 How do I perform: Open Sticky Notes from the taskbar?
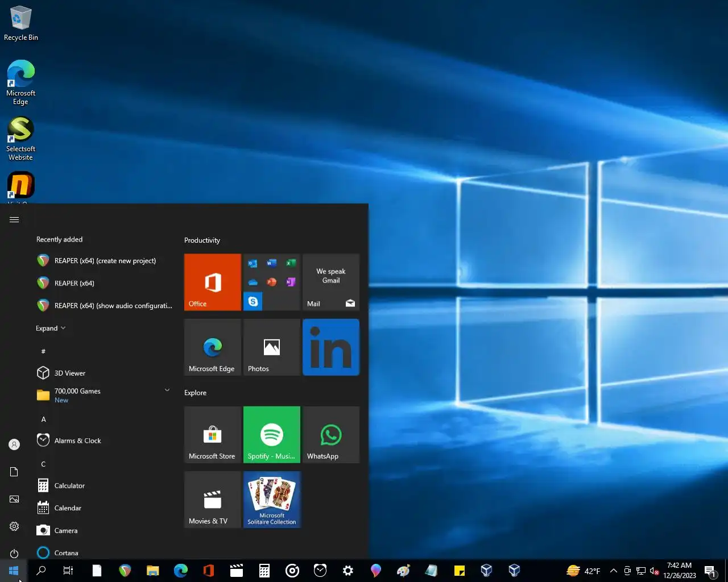[460, 571]
